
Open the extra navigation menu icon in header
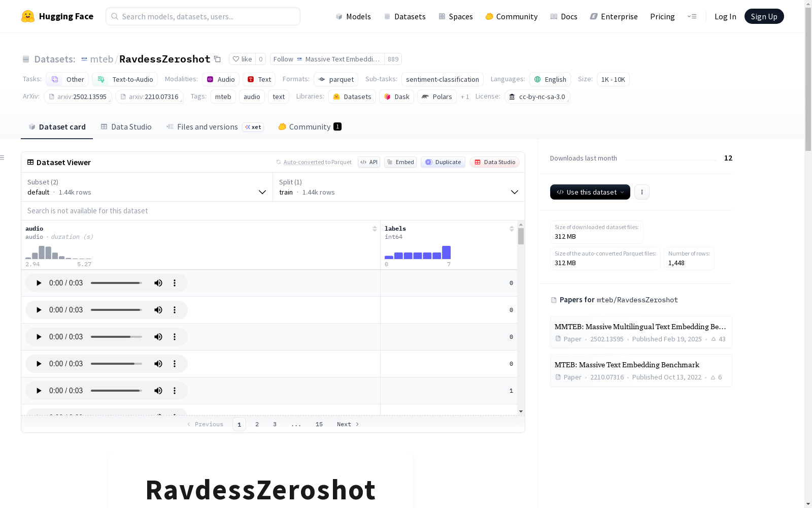point(692,16)
